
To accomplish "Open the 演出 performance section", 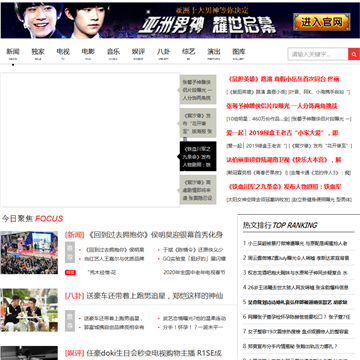I will click(x=214, y=52).
